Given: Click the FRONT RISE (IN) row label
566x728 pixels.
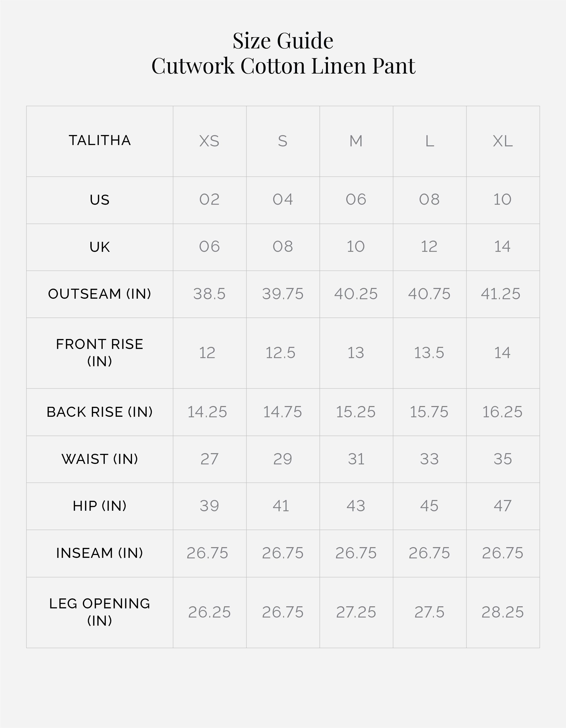Looking at the screenshot, I should 100,352.
